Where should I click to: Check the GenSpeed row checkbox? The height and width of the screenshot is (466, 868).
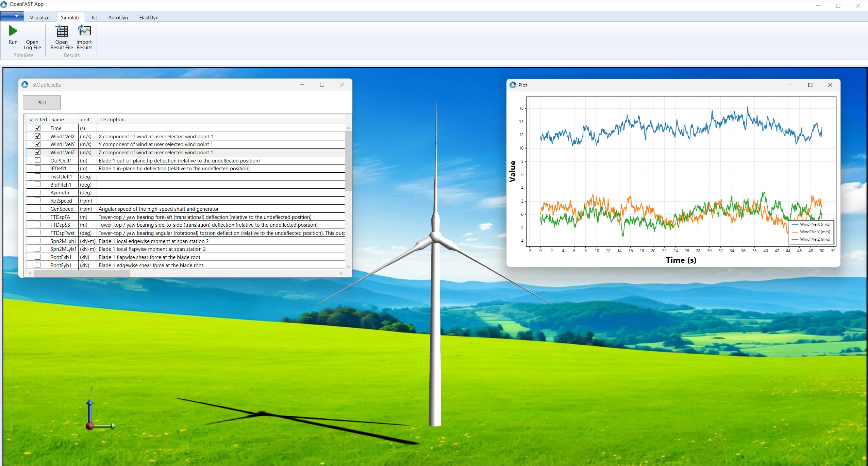point(38,208)
